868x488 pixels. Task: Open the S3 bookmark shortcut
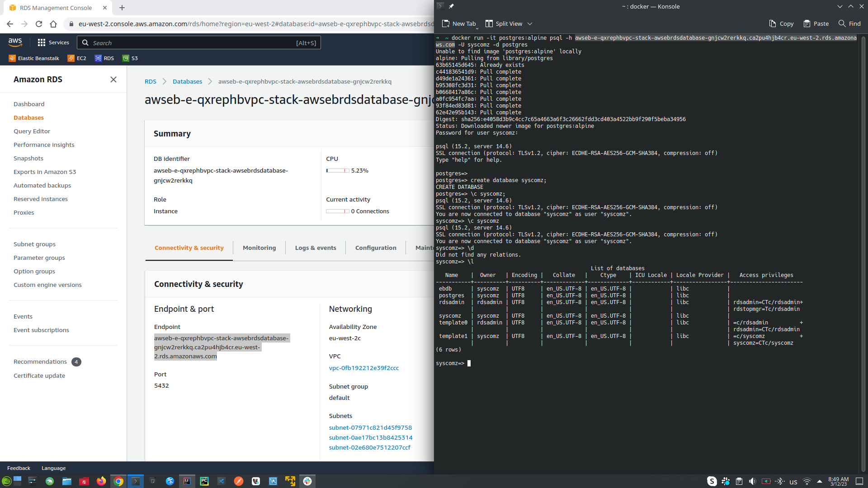tap(130, 58)
